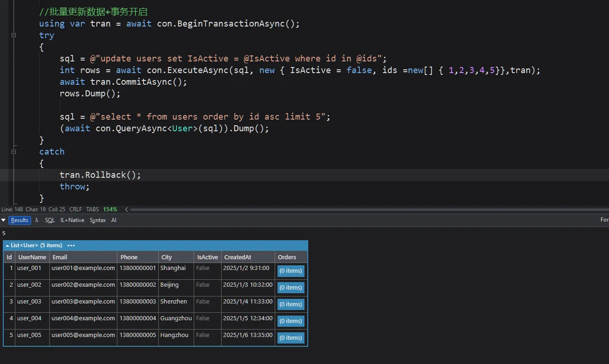Click the IsActive column header
The height and width of the screenshot is (364, 609).
click(208, 257)
